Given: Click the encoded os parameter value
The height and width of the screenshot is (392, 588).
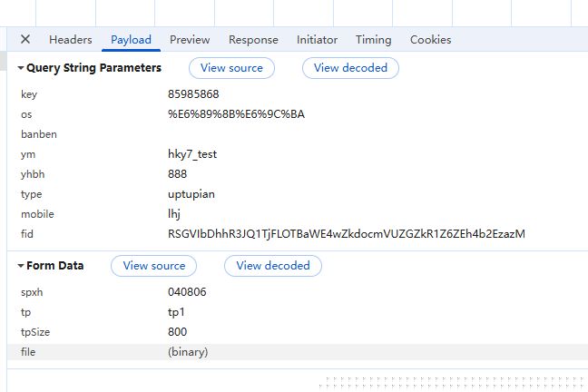Looking at the screenshot, I should pyautogui.click(x=236, y=114).
